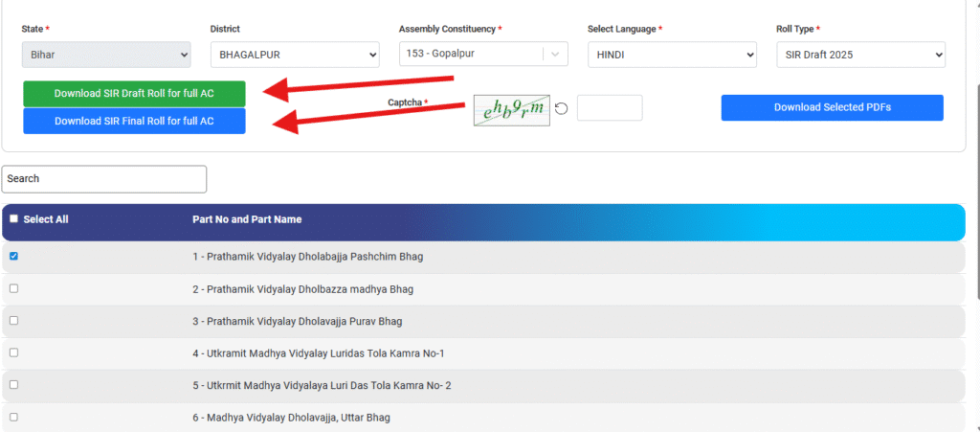Mark checkbox for part 6 Dholavajja Uttar Bhag
Screen dimensions: 980x432
click(13, 417)
